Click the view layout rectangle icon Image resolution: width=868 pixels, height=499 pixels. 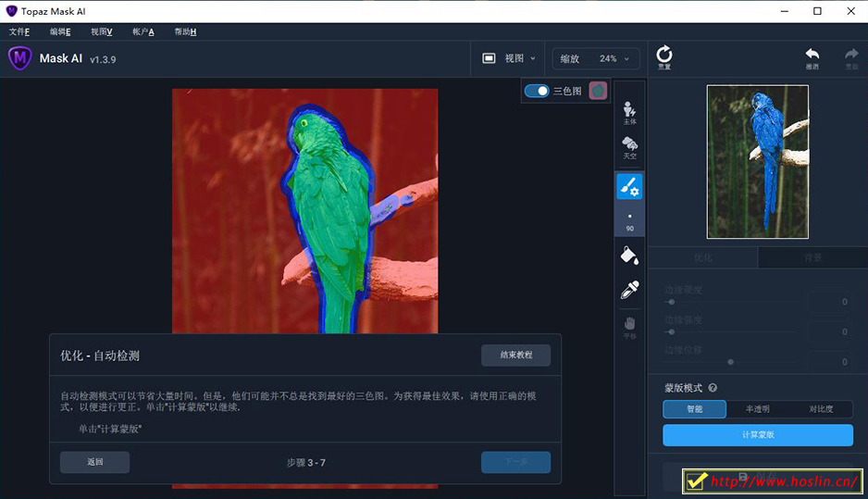coord(489,58)
